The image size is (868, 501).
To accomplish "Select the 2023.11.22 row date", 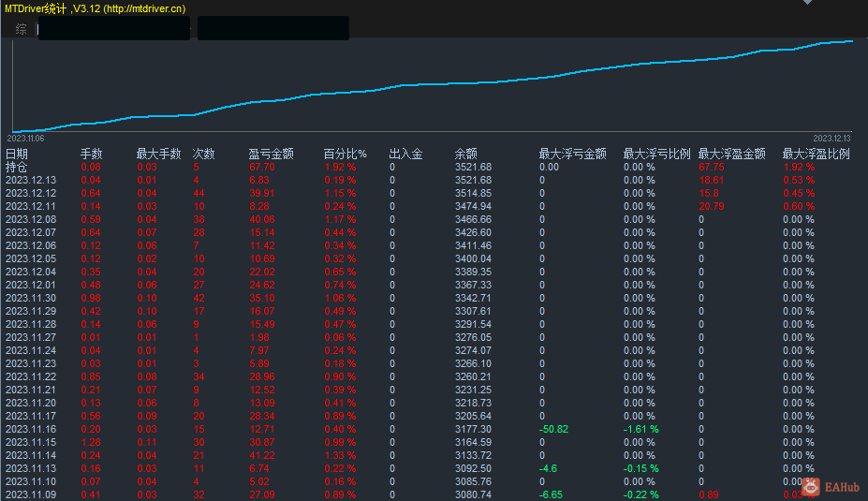I will click(x=31, y=376).
